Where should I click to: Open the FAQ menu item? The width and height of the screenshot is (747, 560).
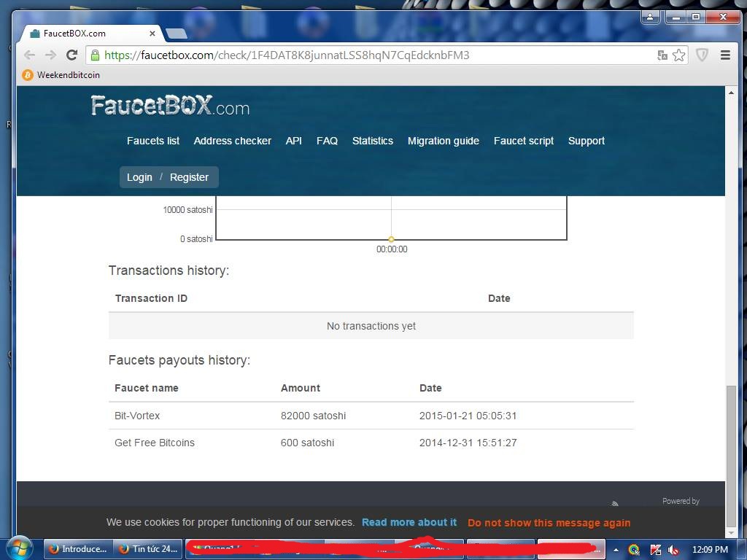pos(327,141)
